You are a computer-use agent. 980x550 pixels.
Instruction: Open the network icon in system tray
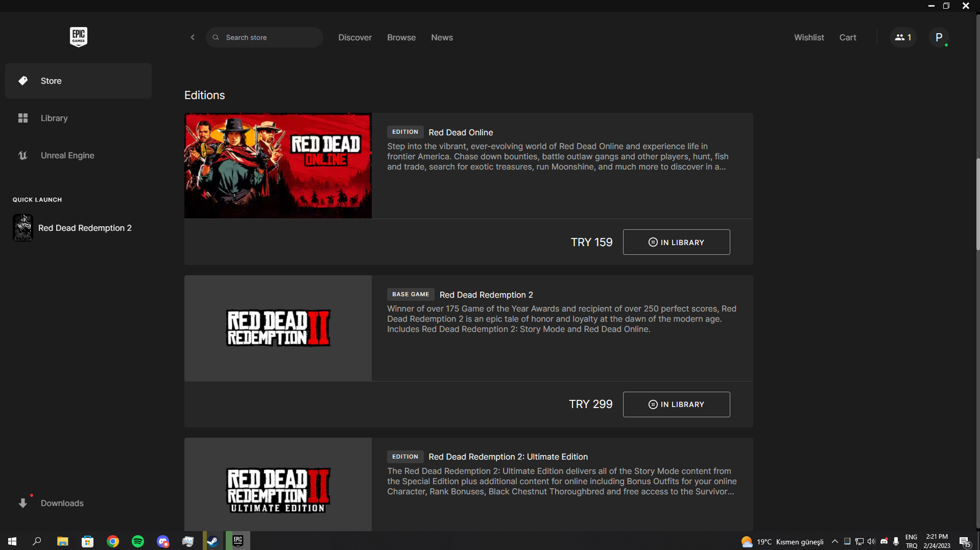859,541
